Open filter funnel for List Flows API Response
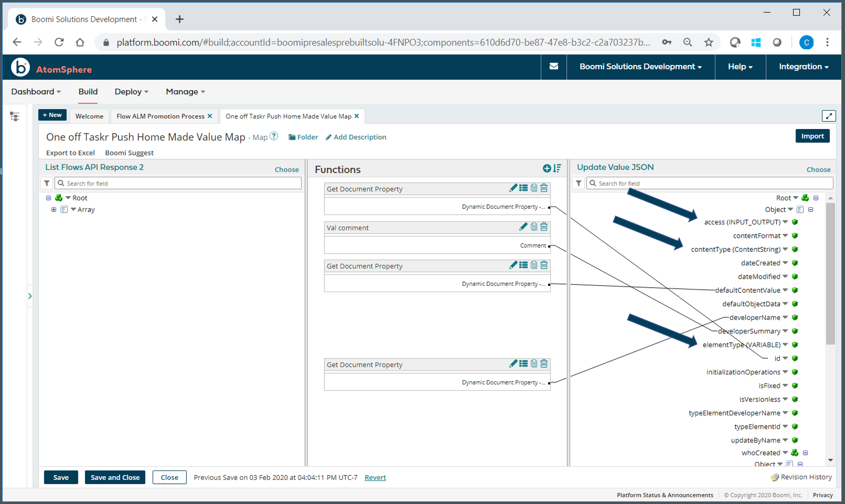 tap(47, 183)
